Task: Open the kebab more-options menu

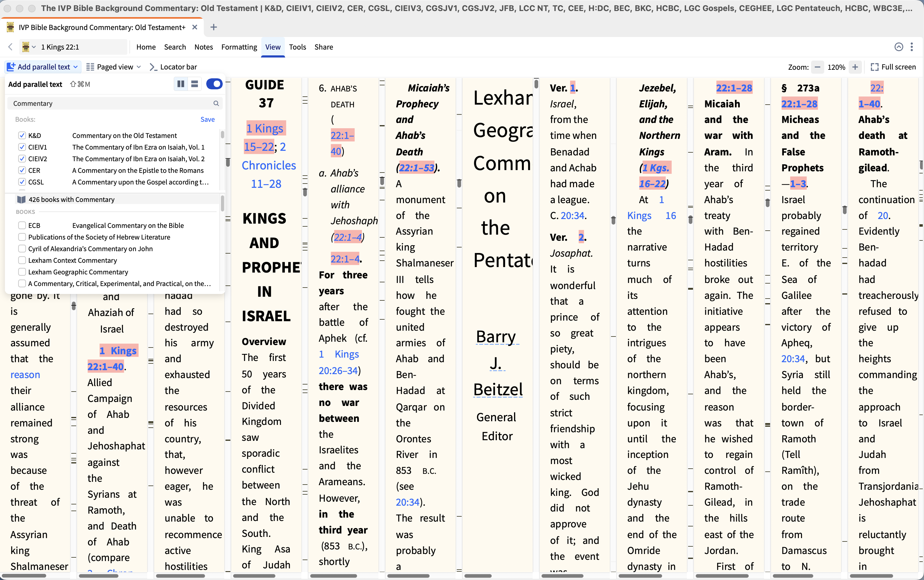Action: [x=912, y=47]
